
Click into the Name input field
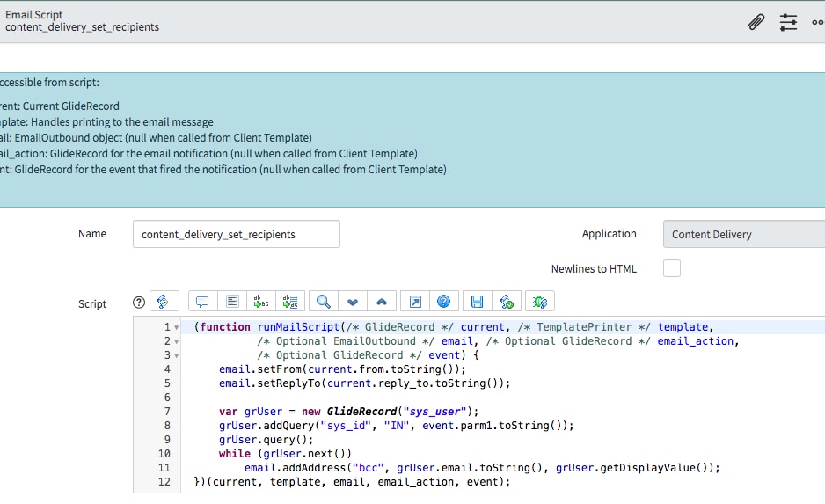click(237, 234)
